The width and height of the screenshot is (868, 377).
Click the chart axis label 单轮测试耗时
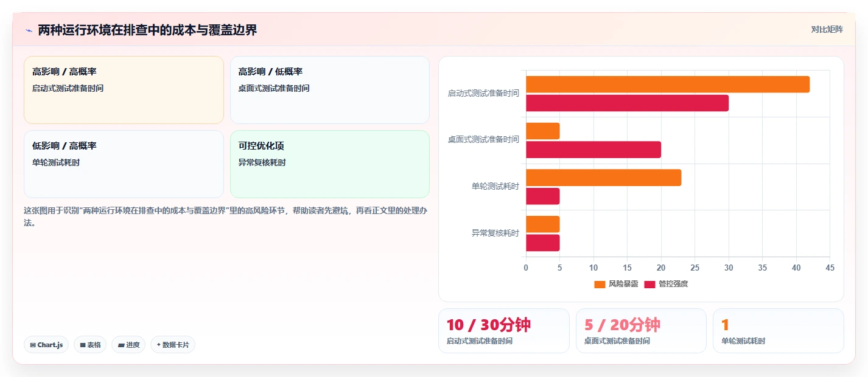[x=495, y=186]
